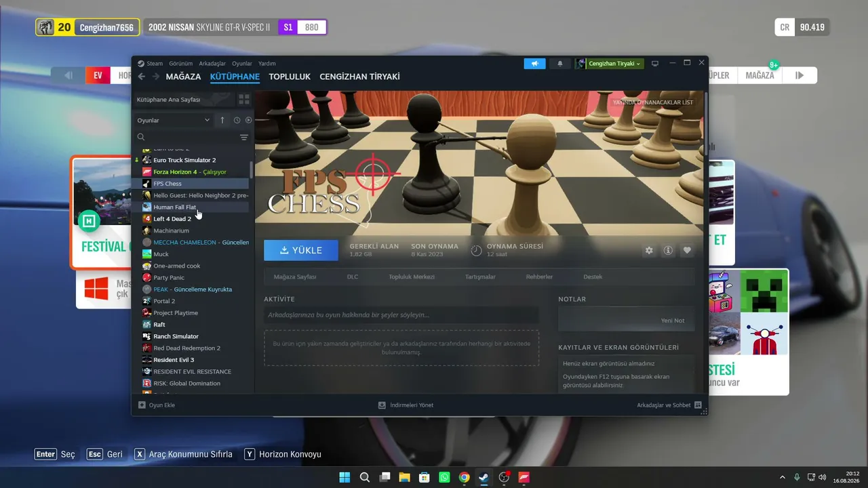Go forward with Steam's right arrow
This screenshot has height=488, width=868.
pos(156,77)
